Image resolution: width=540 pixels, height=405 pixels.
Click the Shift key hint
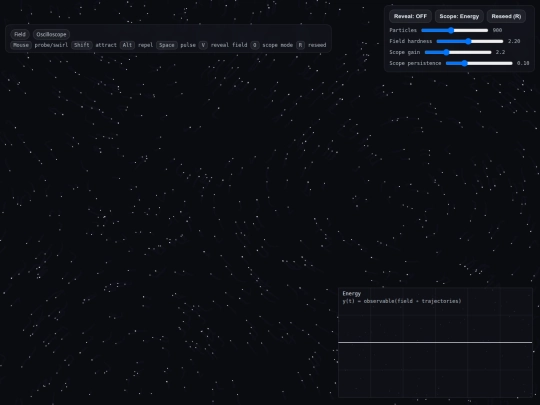coord(82,45)
